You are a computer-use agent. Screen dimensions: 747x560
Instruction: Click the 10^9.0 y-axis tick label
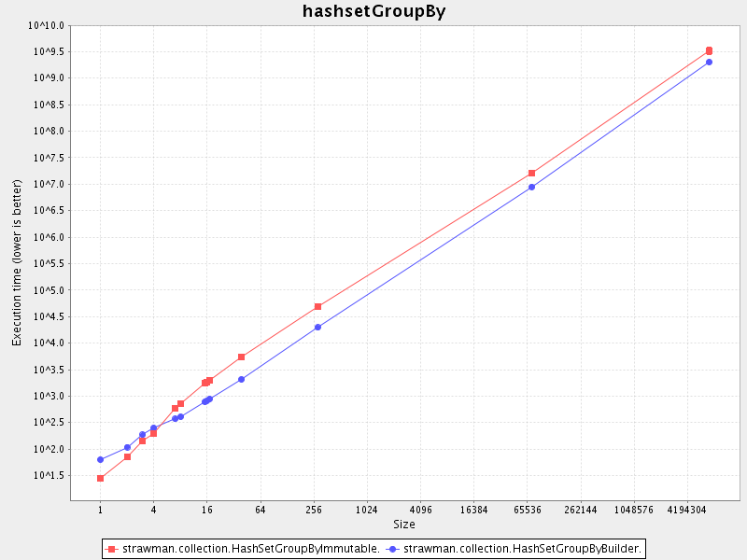tap(49, 77)
